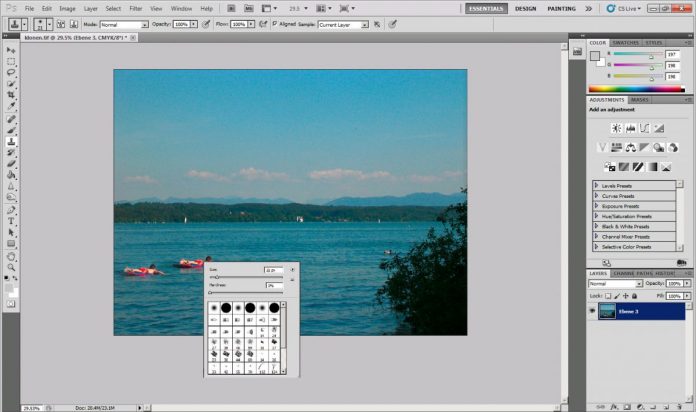
Task: Select the Move tool
Action: (x=11, y=50)
